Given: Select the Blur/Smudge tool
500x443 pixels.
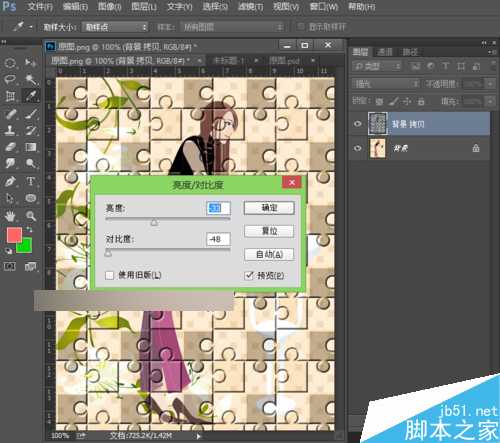Looking at the screenshot, I should [10, 163].
